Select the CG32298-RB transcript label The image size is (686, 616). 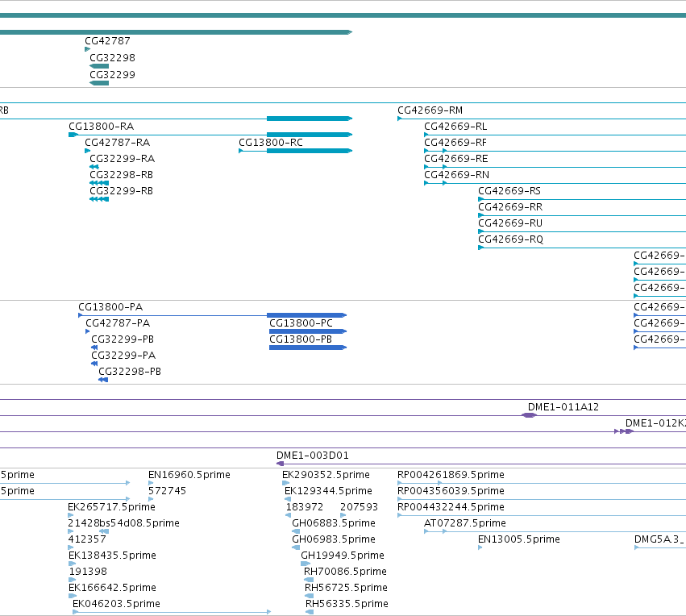tap(121, 175)
